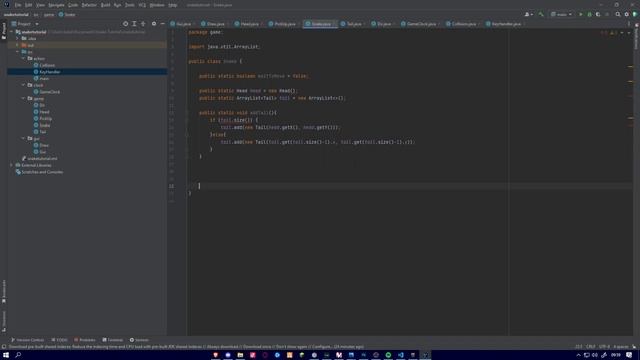640x360 pixels.
Task: Collapse the game package
Action: coord(23,98)
